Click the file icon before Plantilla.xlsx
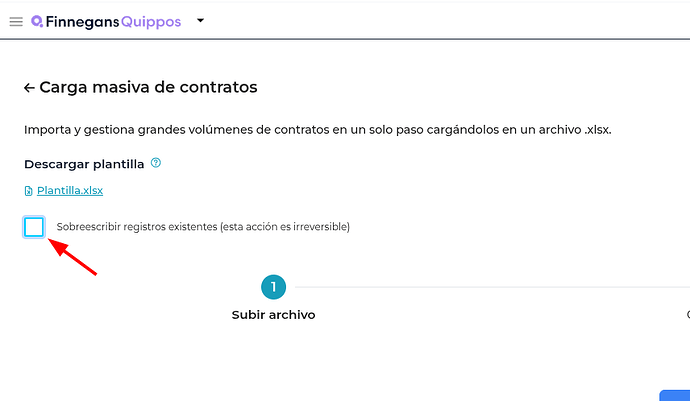Viewport: 690px width, 401px height. coord(28,191)
